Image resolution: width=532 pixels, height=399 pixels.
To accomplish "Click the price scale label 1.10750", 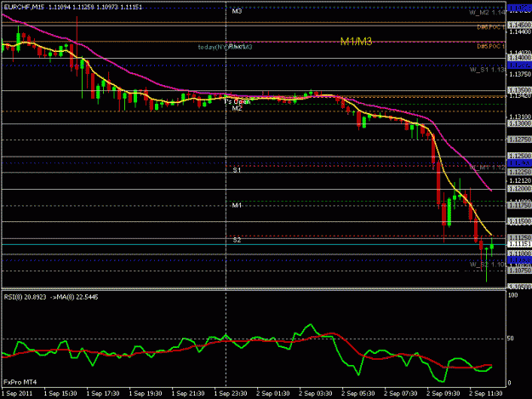I will point(520,271).
